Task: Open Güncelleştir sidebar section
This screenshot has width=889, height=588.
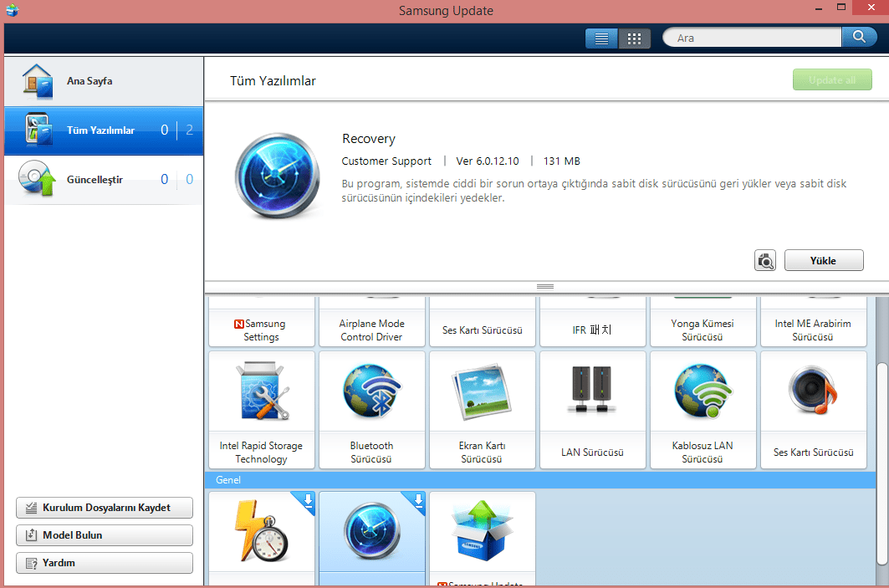Action: click(104, 180)
